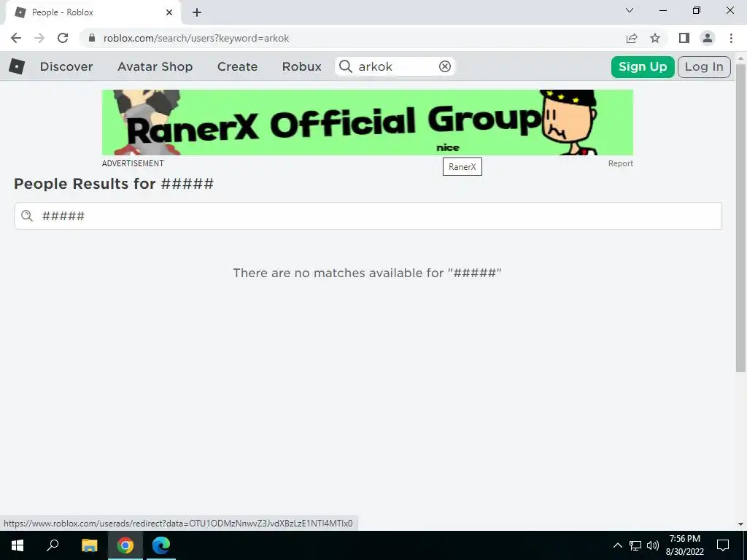Viewport: 747px width, 560px height.
Task: Click the Roblox logo home icon
Action: pos(17,66)
